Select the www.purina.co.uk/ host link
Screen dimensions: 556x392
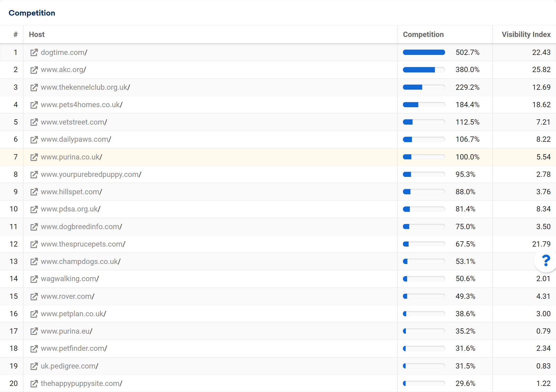[71, 157]
